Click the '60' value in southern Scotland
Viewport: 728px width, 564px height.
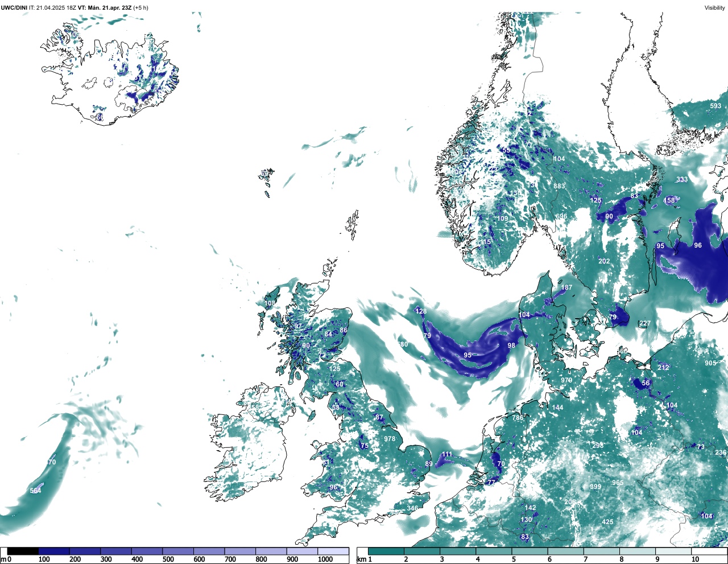pyautogui.click(x=340, y=384)
